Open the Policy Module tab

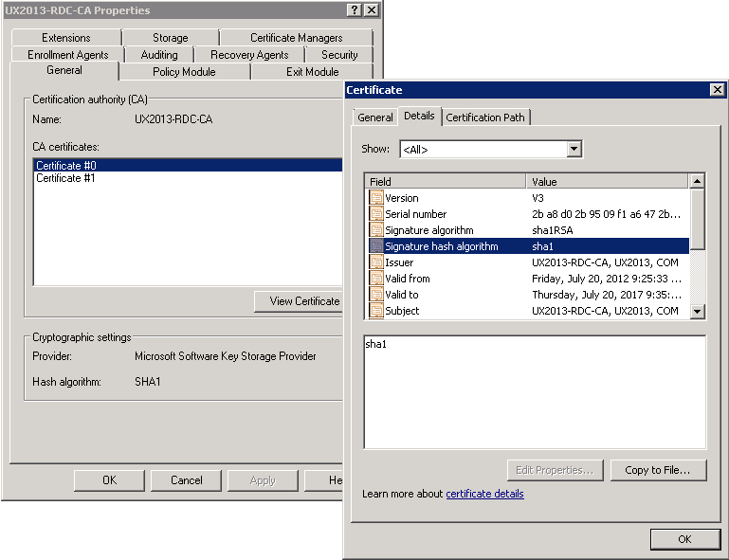pos(184,72)
